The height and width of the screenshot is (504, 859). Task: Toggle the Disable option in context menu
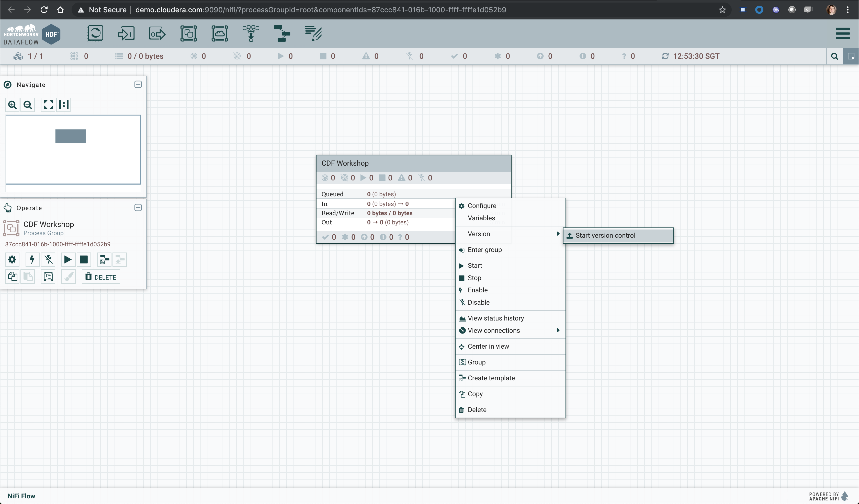tap(478, 302)
